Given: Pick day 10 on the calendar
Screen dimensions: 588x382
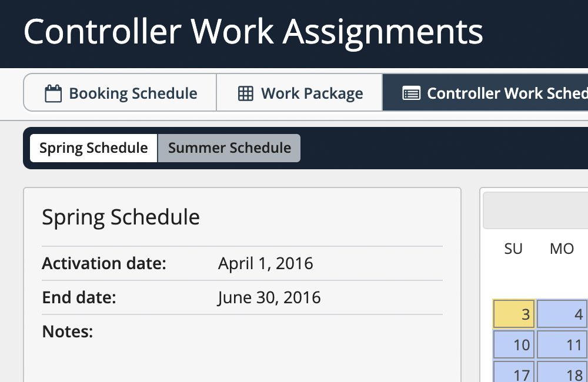Looking at the screenshot, I should click(513, 344).
